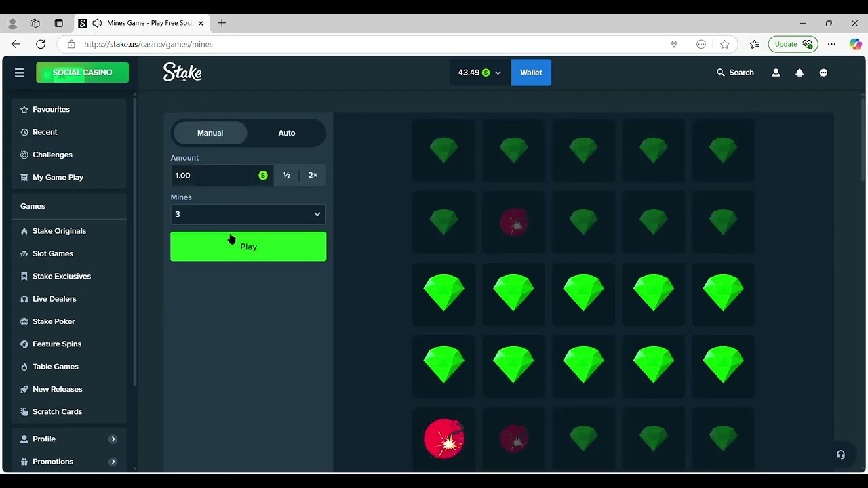
Task: Click the flame icon beside Stake Originals
Action: pyautogui.click(x=24, y=231)
